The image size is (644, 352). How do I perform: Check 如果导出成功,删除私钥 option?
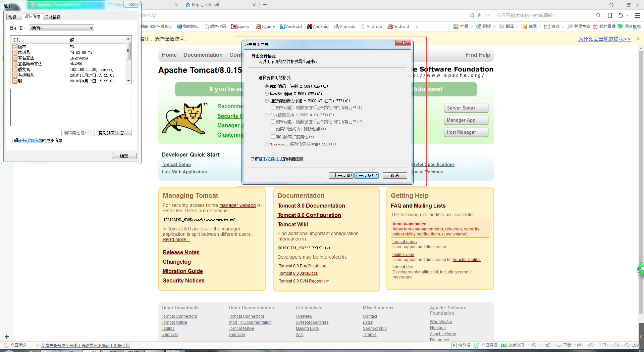tap(273, 129)
